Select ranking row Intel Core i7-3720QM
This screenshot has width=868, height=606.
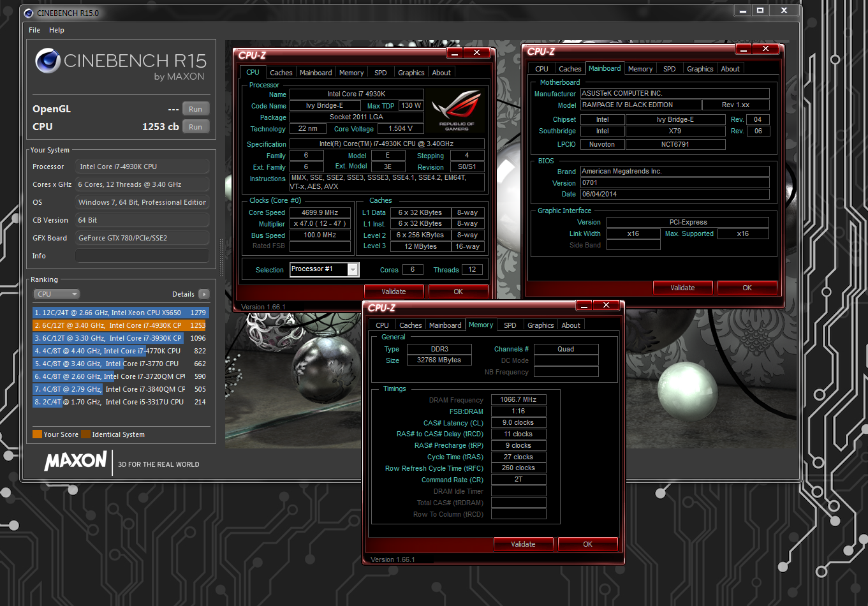pos(121,376)
